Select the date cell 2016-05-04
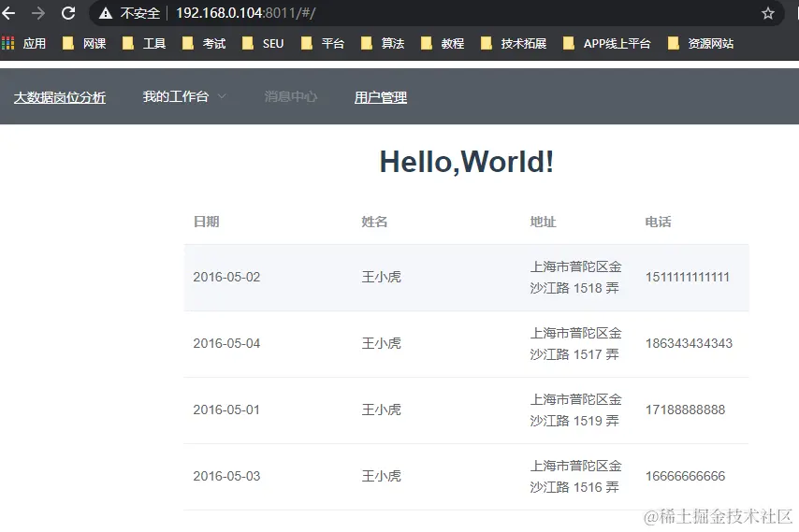The image size is (799, 532). click(226, 344)
